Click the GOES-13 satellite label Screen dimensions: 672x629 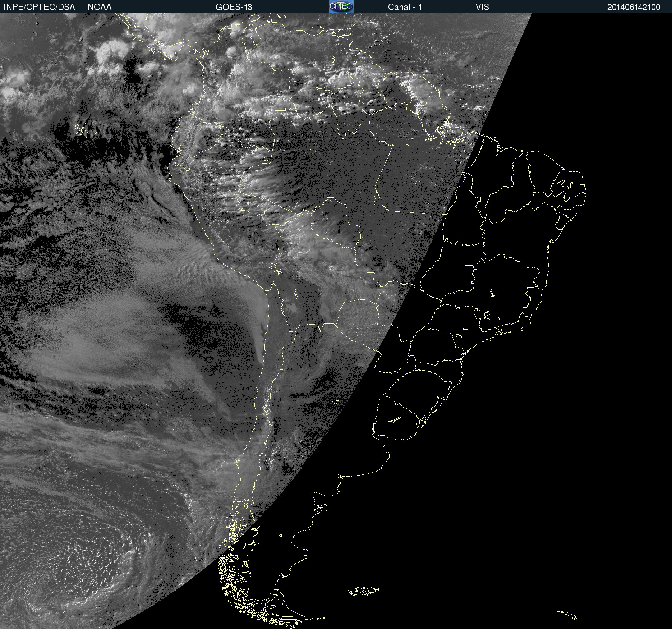pyautogui.click(x=234, y=7)
